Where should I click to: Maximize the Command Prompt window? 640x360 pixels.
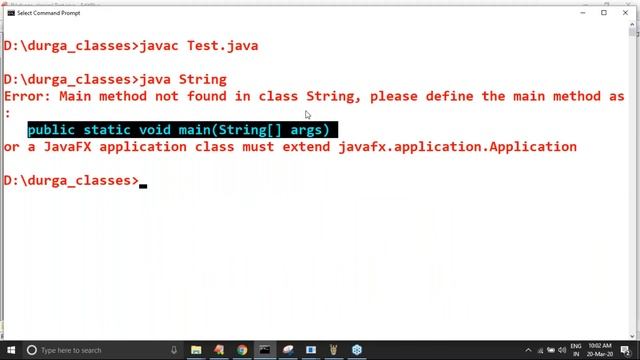point(604,13)
